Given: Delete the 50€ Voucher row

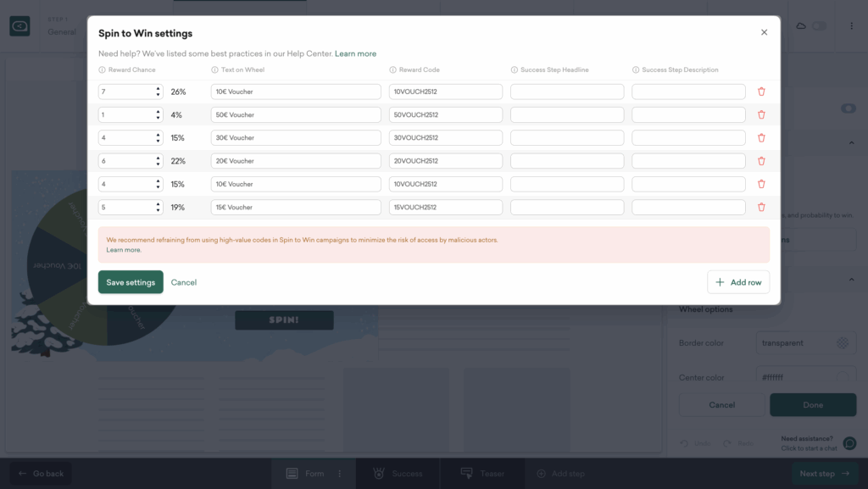Looking at the screenshot, I should click(761, 114).
